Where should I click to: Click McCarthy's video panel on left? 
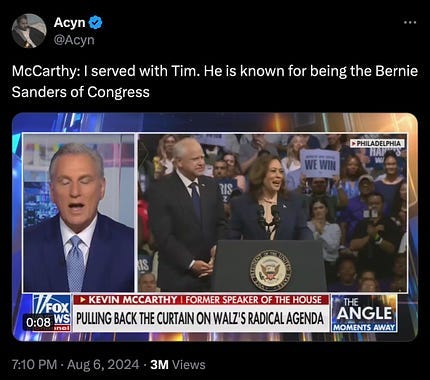[79, 213]
